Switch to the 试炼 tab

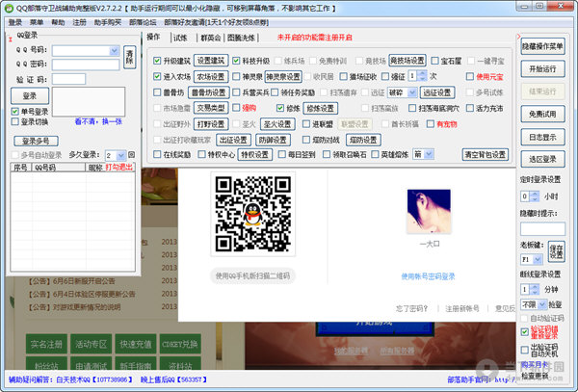(180, 38)
